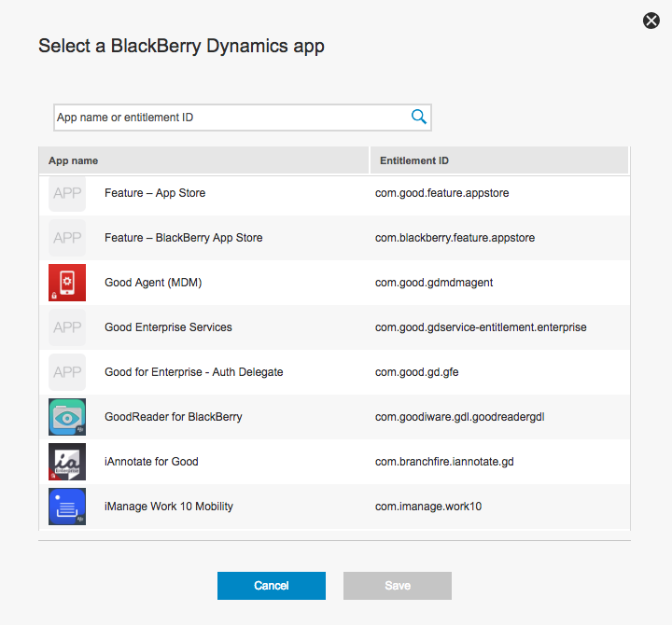Click the Feature – BlackBerry App Store icon

tap(67, 238)
